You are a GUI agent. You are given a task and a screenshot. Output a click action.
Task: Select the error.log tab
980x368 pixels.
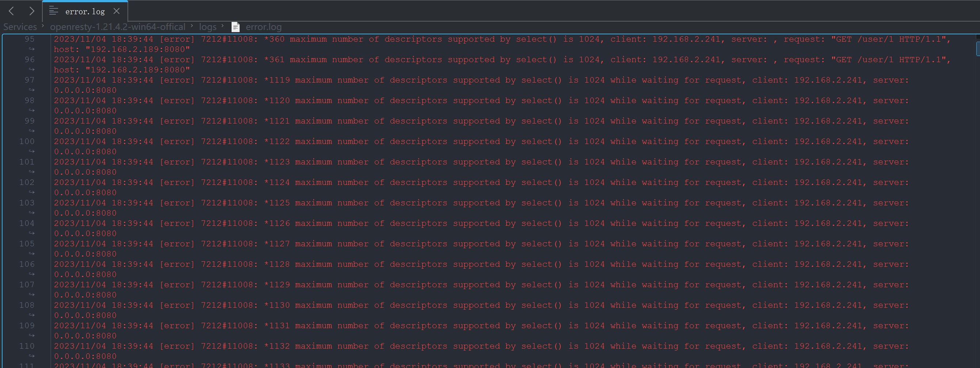[x=85, y=11]
